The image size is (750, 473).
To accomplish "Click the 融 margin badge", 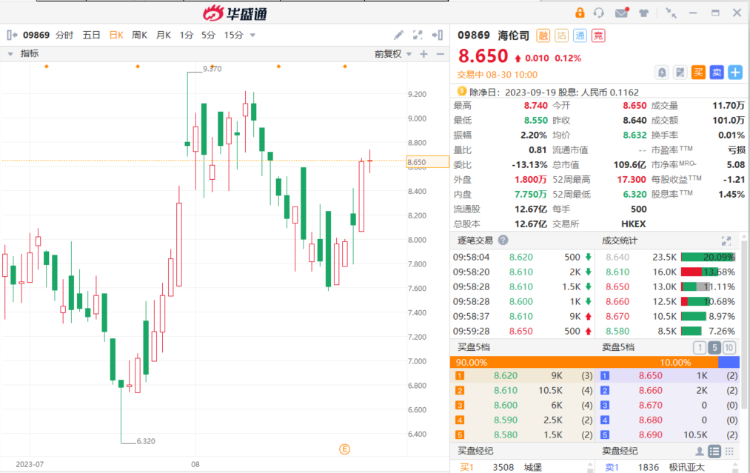I will pos(543,36).
